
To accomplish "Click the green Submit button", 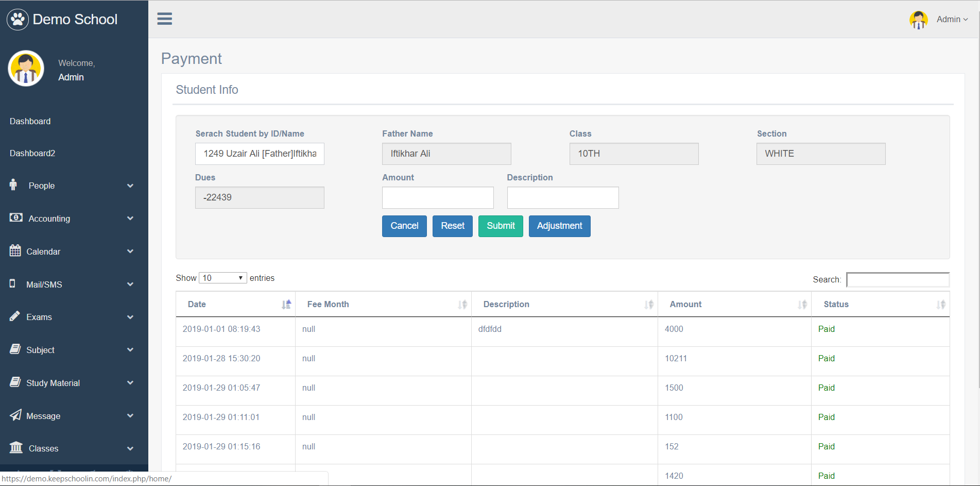I will pyautogui.click(x=501, y=226).
